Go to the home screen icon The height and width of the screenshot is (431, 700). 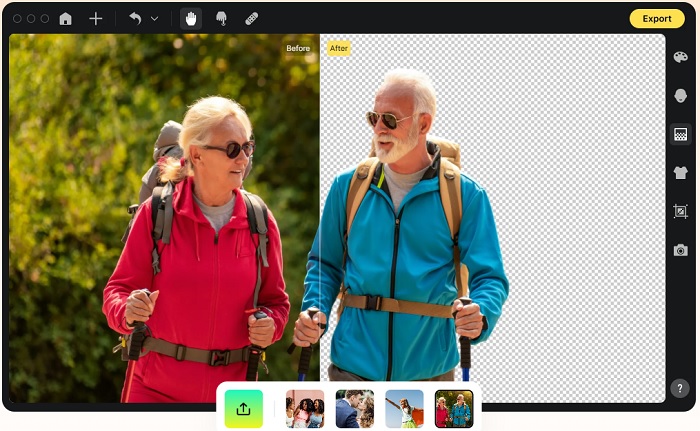pyautogui.click(x=66, y=19)
